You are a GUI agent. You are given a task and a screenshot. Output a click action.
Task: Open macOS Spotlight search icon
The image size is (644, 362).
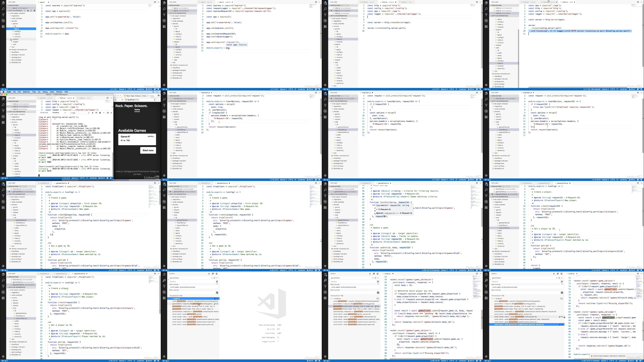154,92
